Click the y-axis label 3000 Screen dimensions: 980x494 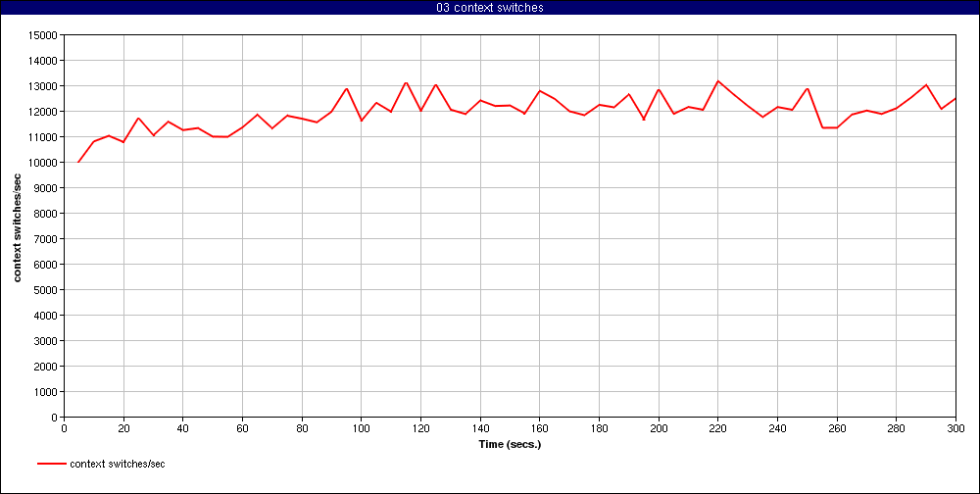point(46,341)
